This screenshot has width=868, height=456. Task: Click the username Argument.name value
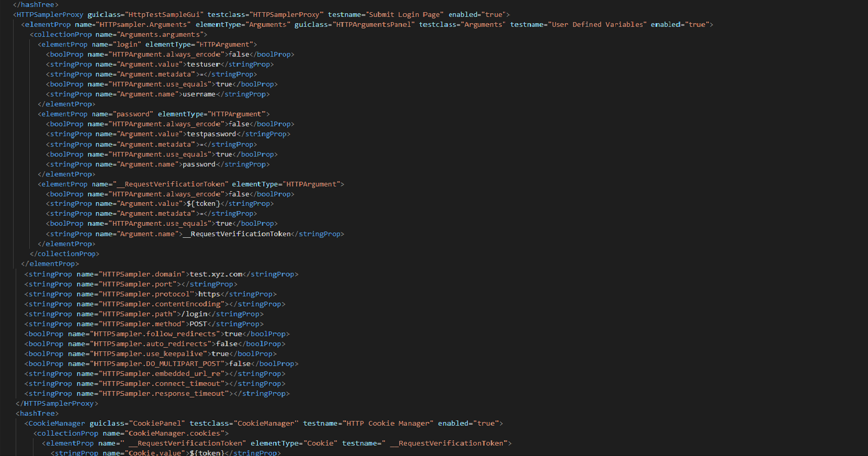coord(199,94)
